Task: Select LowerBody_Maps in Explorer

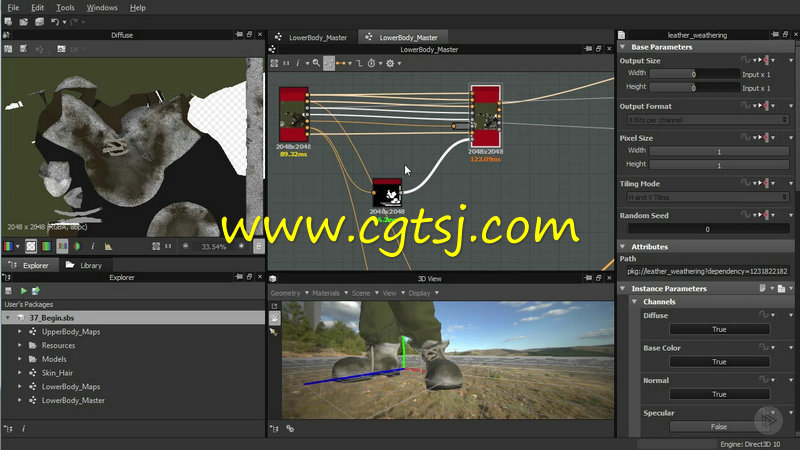Action: (x=71, y=386)
